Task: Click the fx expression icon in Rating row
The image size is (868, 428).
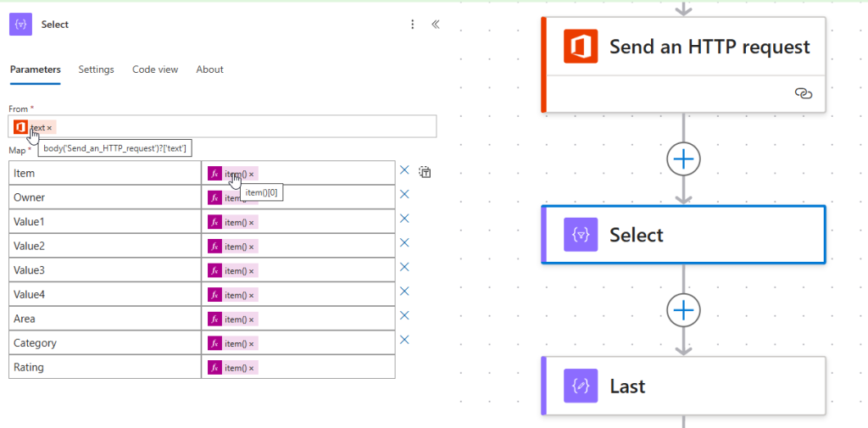Action: [x=214, y=368]
